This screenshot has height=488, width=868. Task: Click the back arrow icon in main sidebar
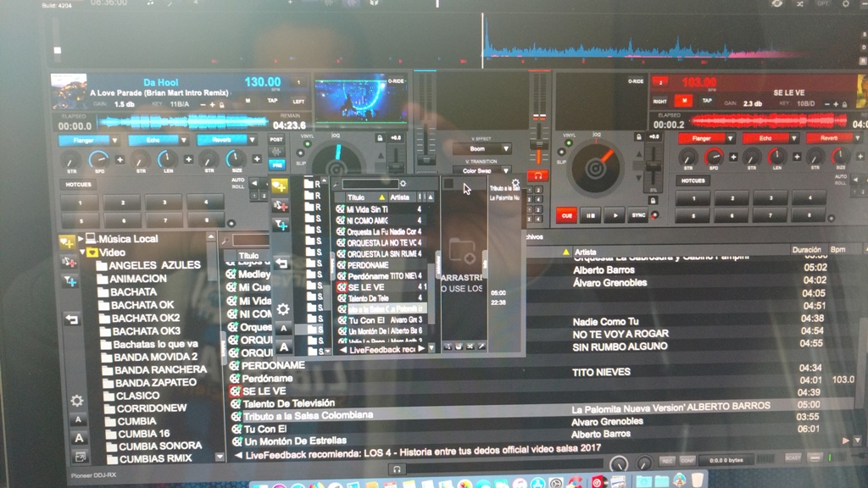click(x=72, y=319)
